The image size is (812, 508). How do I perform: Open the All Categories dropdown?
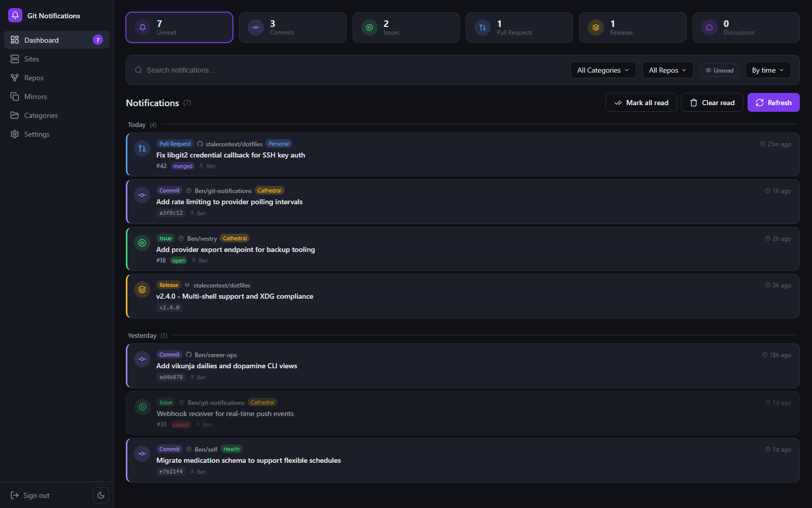[x=603, y=70]
